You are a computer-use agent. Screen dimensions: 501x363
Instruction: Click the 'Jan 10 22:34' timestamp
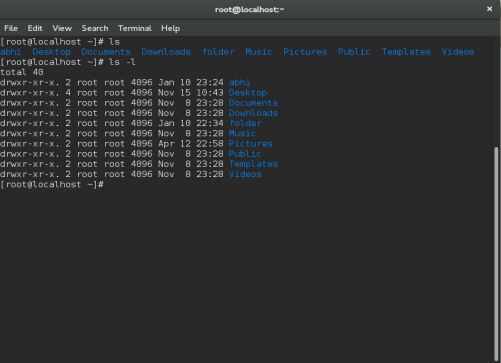(191, 123)
